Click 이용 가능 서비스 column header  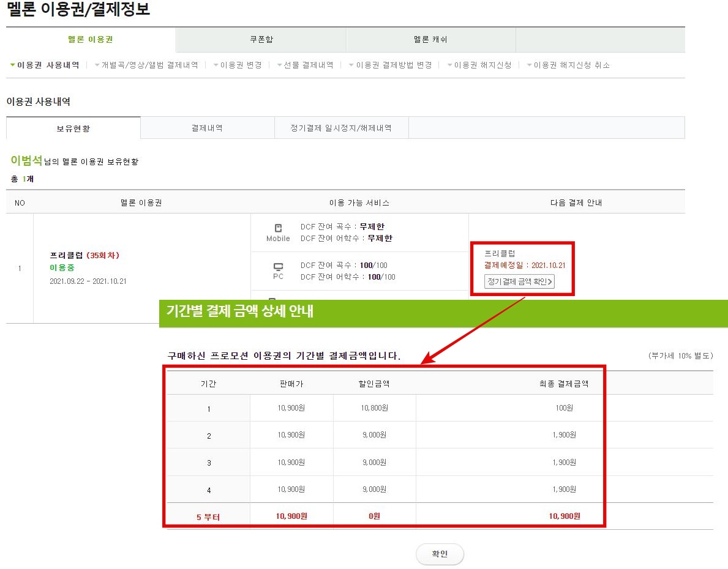point(359,203)
